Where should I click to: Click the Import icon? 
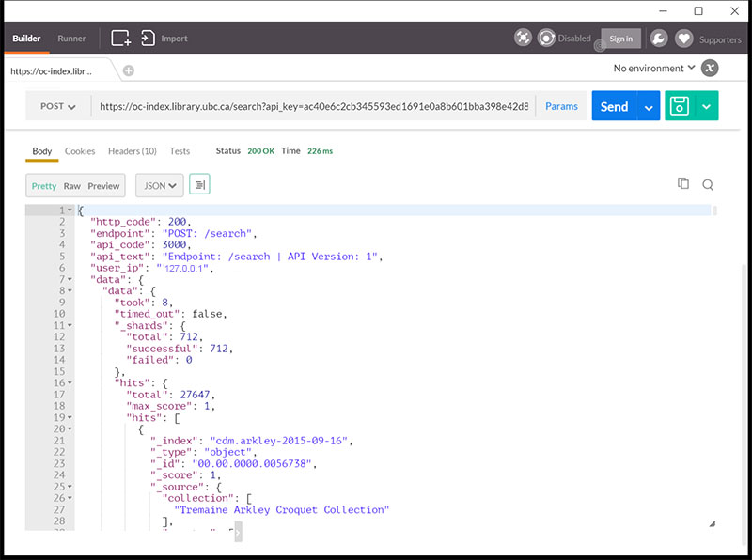pos(148,38)
